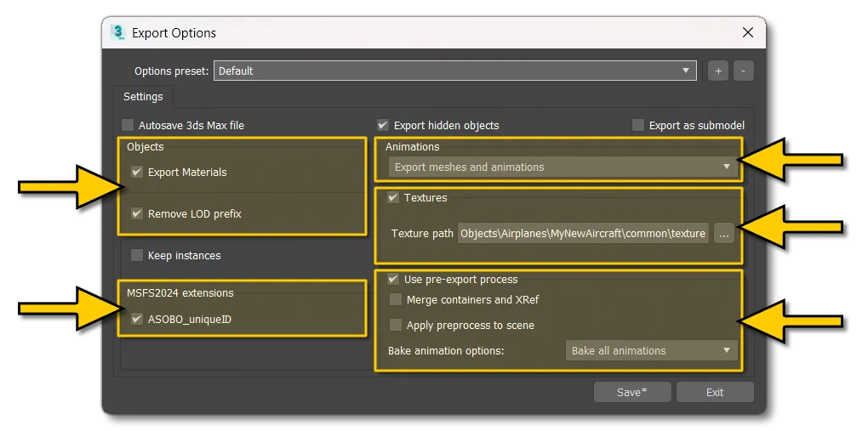Enable Merge containers and XRef
Viewport: 868px width, 431px height.
click(x=395, y=300)
